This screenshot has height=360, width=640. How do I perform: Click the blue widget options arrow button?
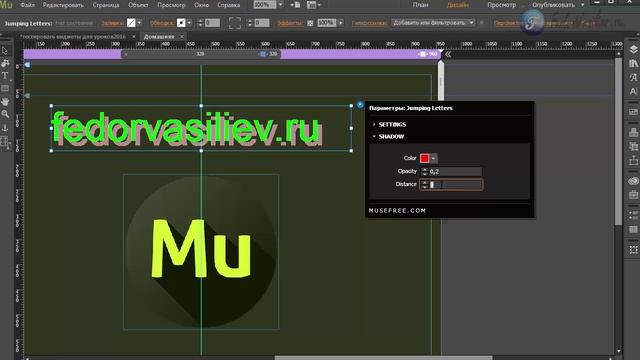click(x=360, y=104)
